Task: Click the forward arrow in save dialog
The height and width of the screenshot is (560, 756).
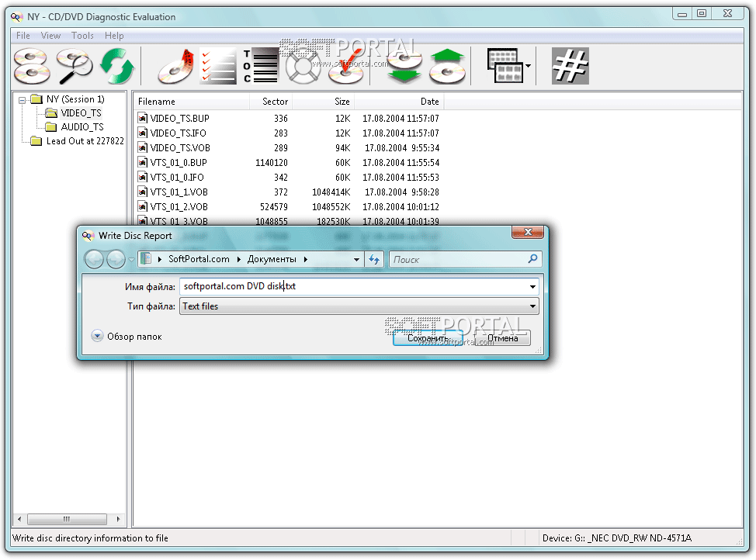Action: point(116,260)
